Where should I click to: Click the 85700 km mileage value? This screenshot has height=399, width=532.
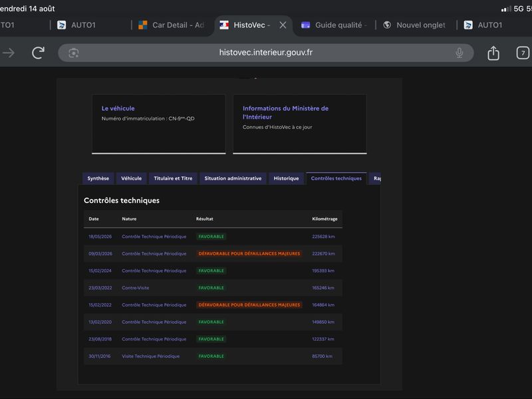click(322, 356)
